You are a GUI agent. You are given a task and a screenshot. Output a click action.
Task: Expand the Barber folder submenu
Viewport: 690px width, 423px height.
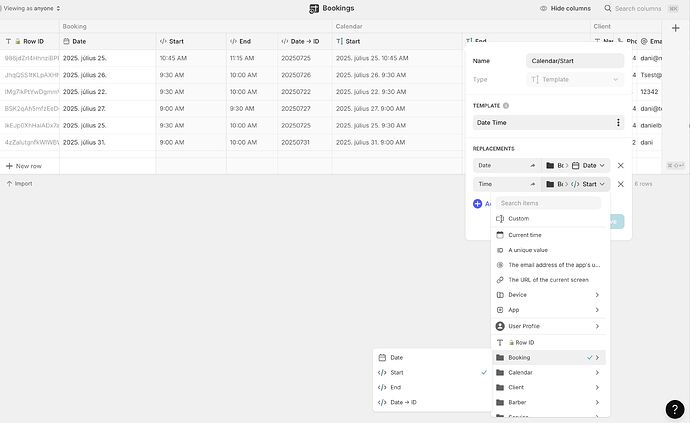pos(550,402)
